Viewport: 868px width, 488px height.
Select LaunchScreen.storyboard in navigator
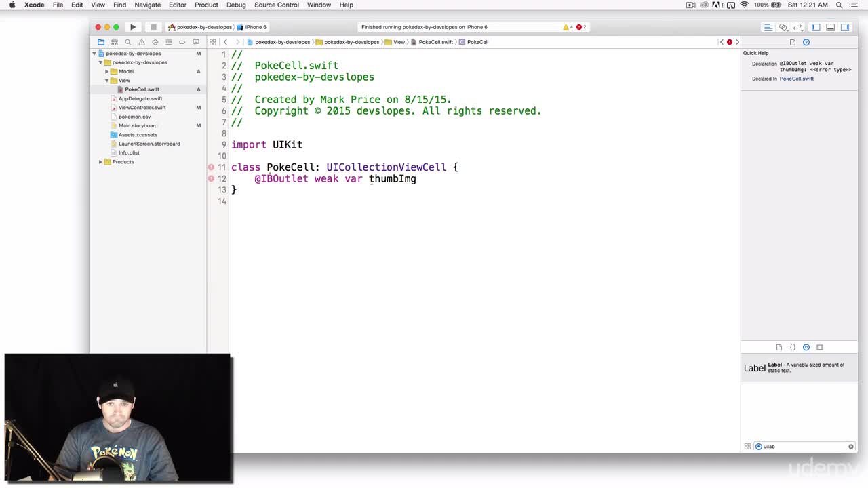(x=148, y=144)
